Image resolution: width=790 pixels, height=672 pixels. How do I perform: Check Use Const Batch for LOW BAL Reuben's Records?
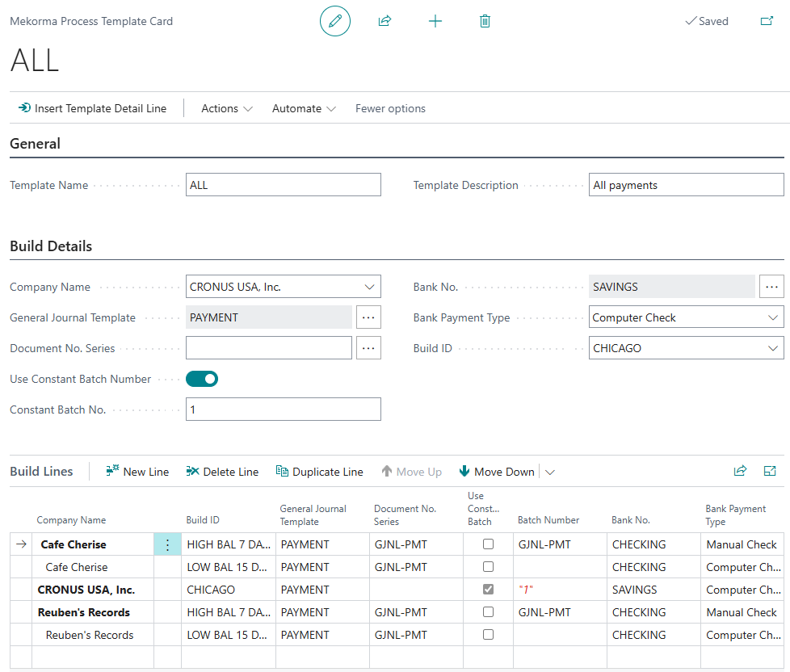tap(488, 635)
